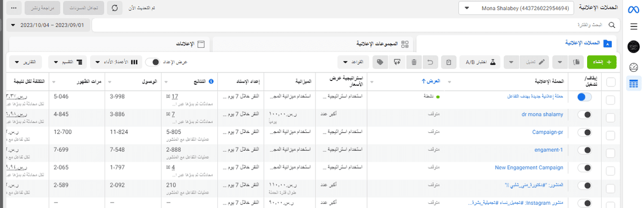Click the info icon beside النتائج header
644x208 pixels.
pyautogui.click(x=211, y=81)
